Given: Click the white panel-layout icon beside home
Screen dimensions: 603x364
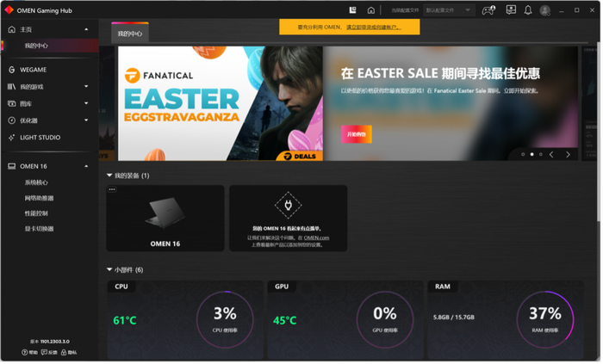Looking at the screenshot, I should tap(352, 10).
